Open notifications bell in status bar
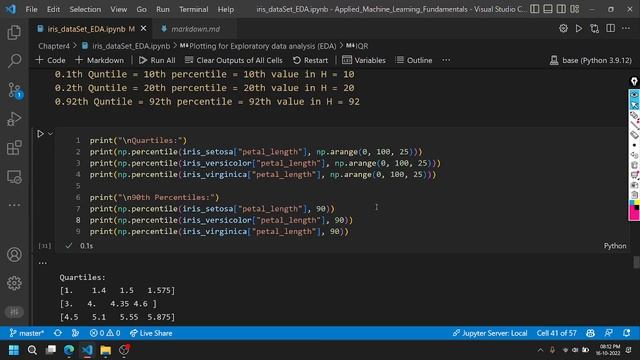This screenshot has width=640, height=360. (627, 333)
